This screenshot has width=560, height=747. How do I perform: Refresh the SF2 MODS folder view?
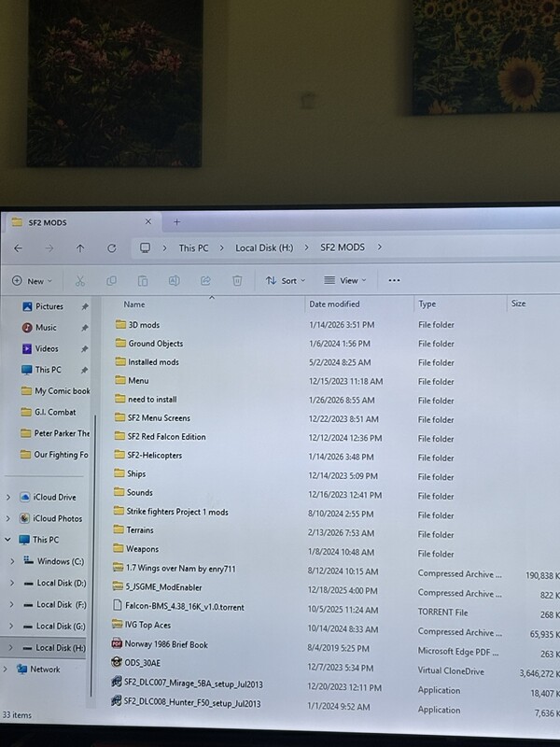click(x=111, y=248)
